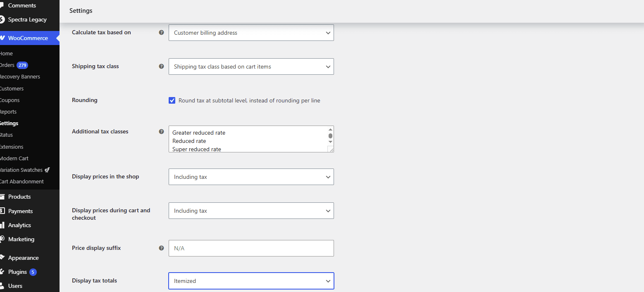Click help icon beside Price display suffix

pos(162,248)
